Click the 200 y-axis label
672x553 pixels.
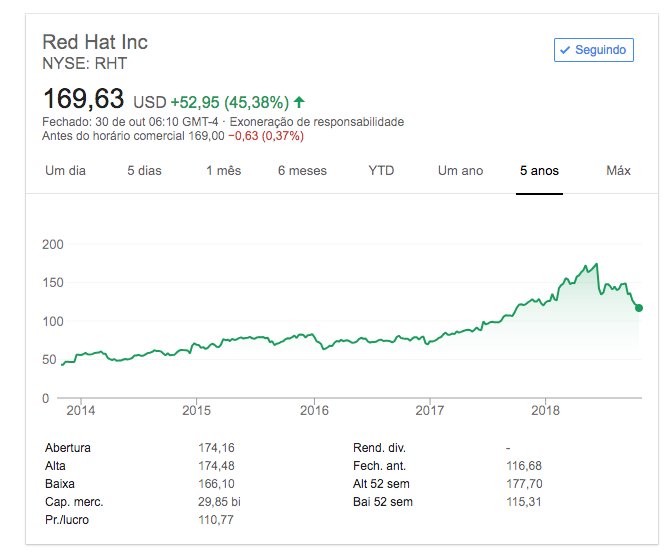(53, 244)
